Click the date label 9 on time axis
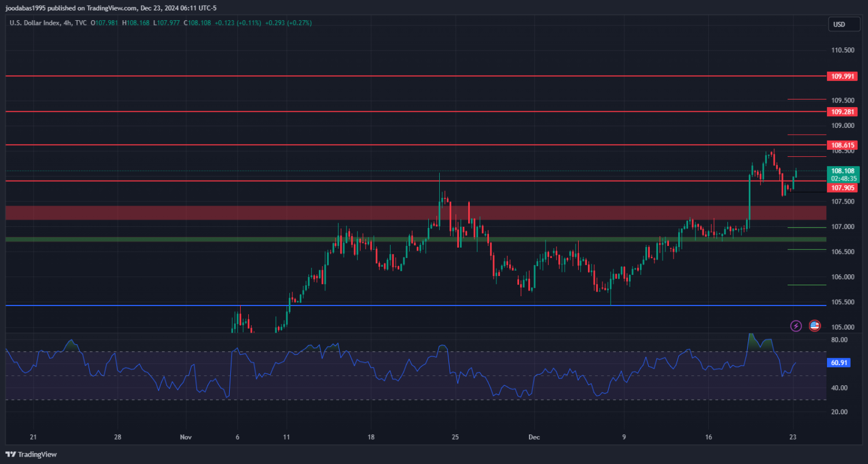 (x=624, y=437)
